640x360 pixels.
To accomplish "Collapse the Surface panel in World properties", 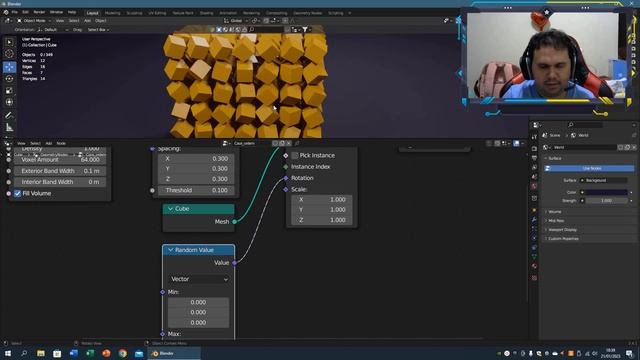I will (554, 158).
